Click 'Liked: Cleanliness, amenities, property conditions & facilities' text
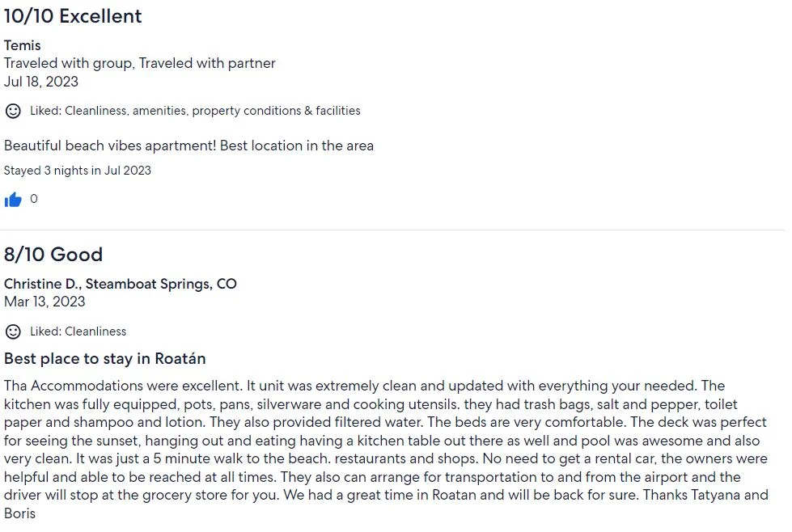Screen dimensions: 792x532 coord(195,111)
